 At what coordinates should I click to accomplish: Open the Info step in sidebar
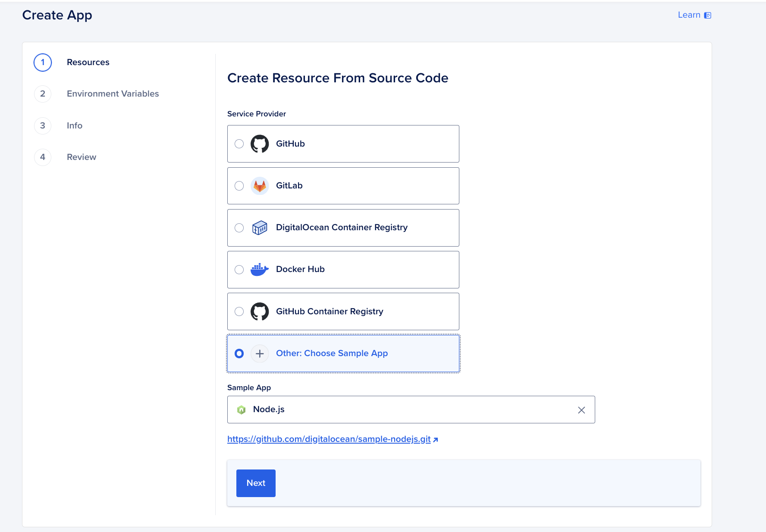click(74, 126)
